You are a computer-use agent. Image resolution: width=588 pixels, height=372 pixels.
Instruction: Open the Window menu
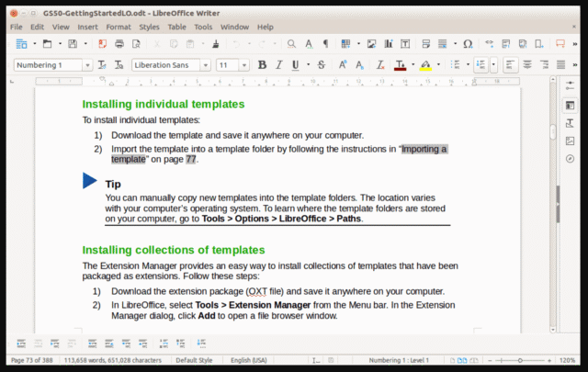coord(235,27)
